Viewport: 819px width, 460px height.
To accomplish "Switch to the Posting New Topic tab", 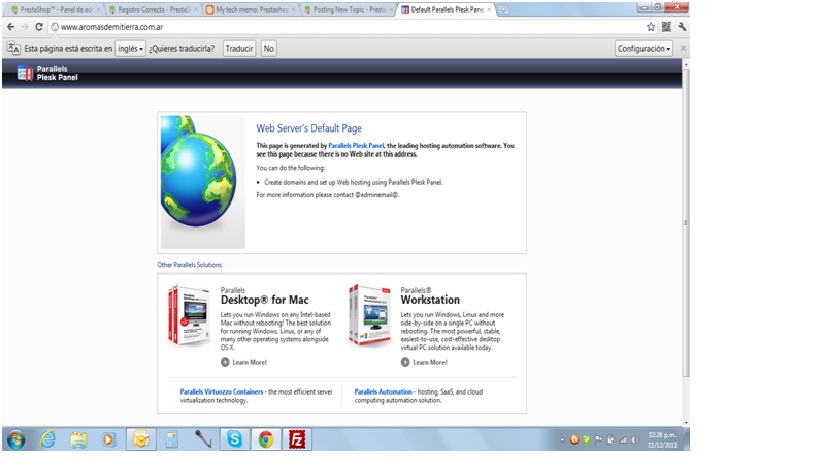I will [348, 9].
